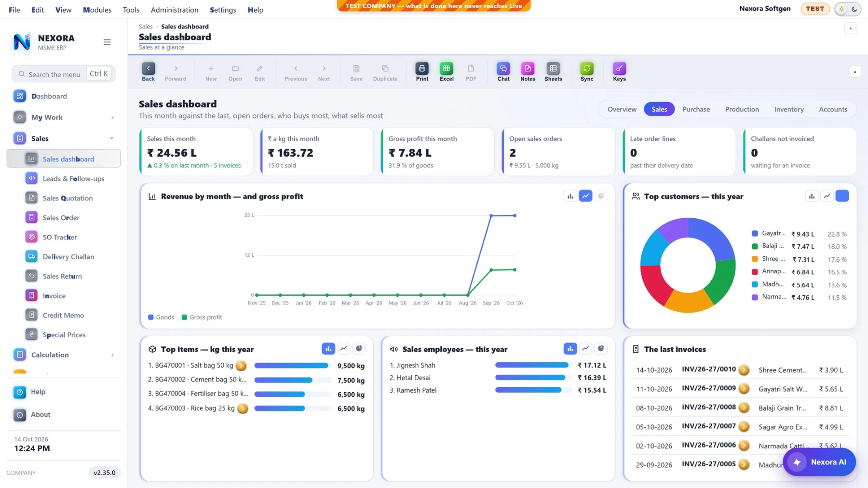Open Special Prices in sidebar
The height and width of the screenshot is (488, 868).
tap(64, 334)
